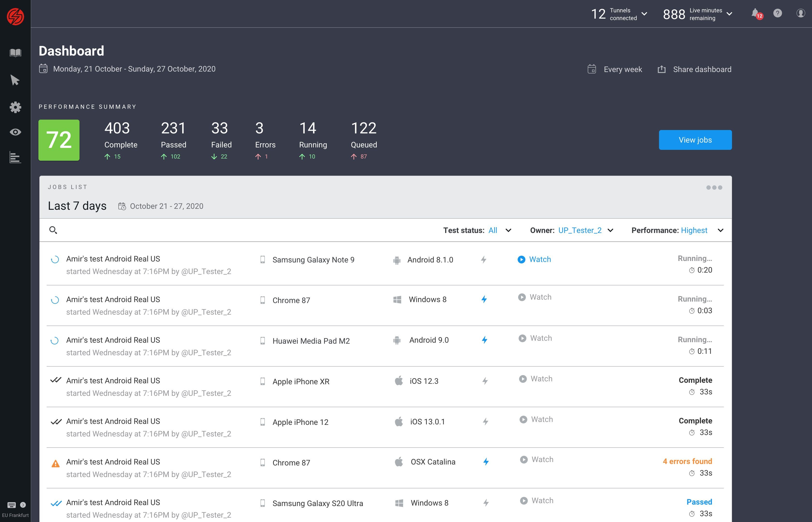Toggle the lightning bolt on the Samsung Galaxy Note 9 row
The height and width of the screenshot is (522, 812).
click(484, 260)
